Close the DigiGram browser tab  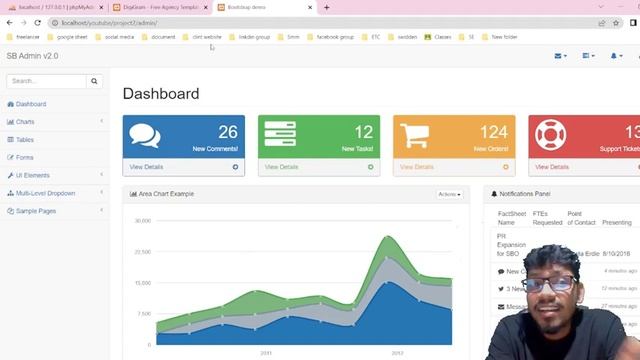pyautogui.click(x=206, y=7)
